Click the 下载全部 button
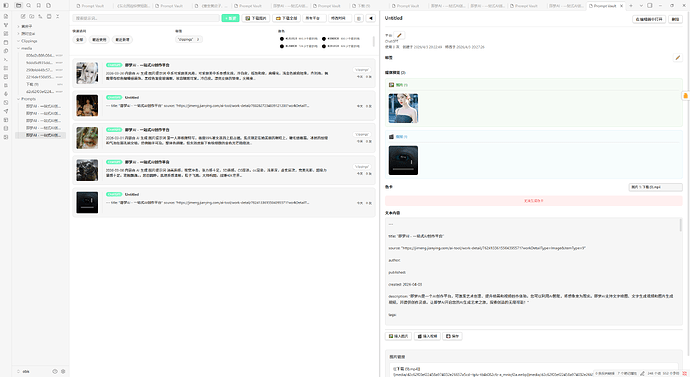The width and height of the screenshot is (690, 377). 286,18
